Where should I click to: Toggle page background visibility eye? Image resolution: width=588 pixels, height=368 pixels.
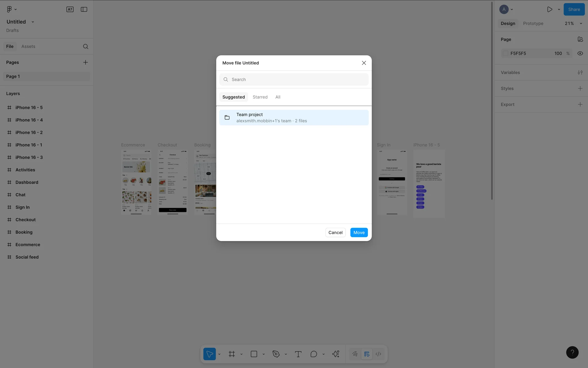[580, 53]
